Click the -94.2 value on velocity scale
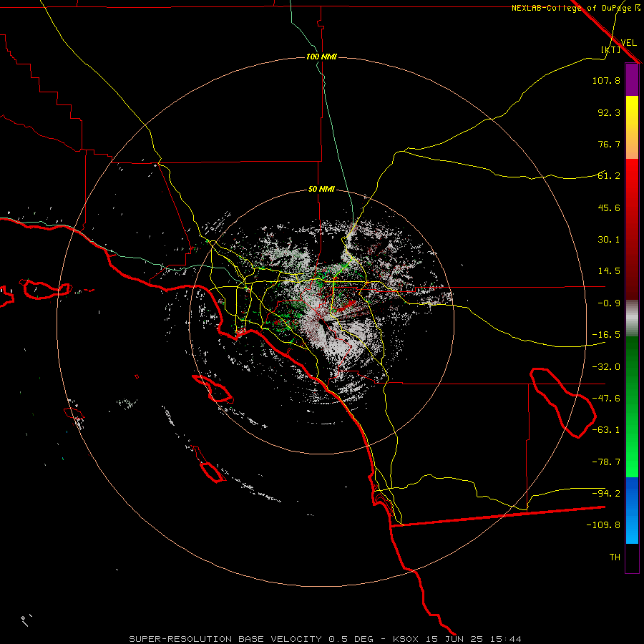The image size is (644, 644). pyautogui.click(x=606, y=494)
